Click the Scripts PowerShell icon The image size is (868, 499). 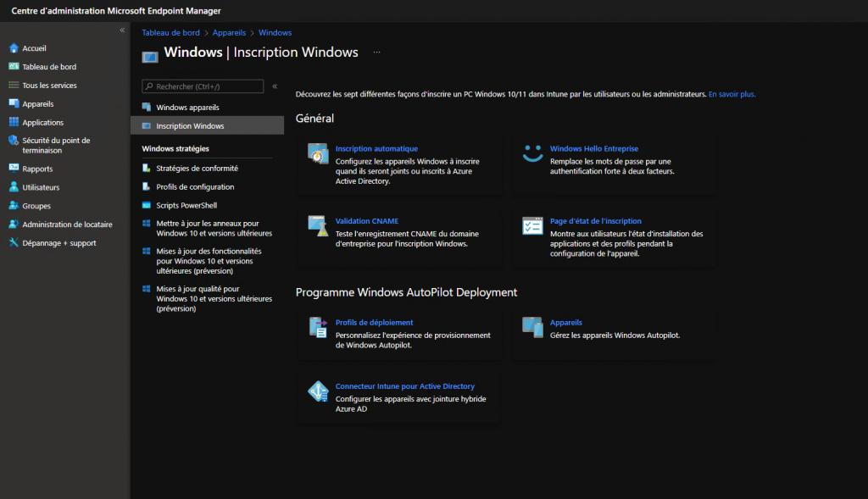click(x=146, y=205)
